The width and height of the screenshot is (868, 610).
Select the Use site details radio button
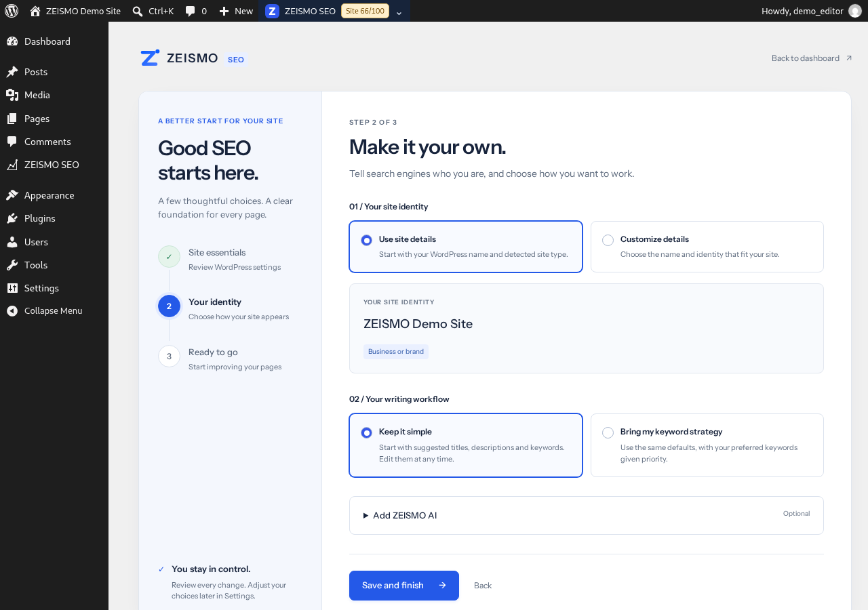click(367, 240)
